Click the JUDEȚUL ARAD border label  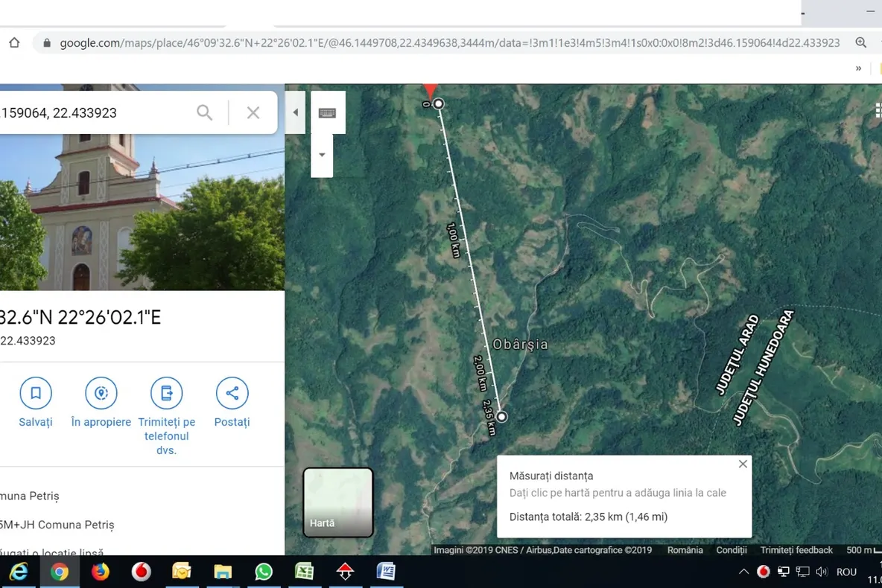click(737, 355)
